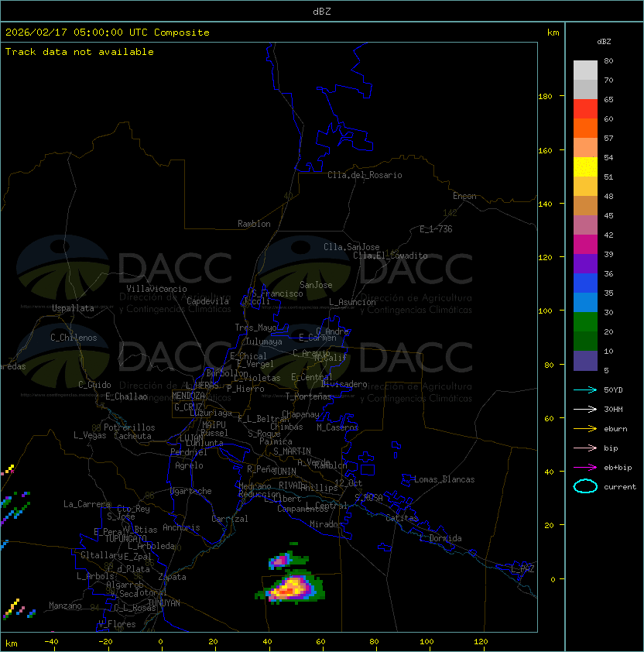Click the 'eburn' legend label

[615, 429]
